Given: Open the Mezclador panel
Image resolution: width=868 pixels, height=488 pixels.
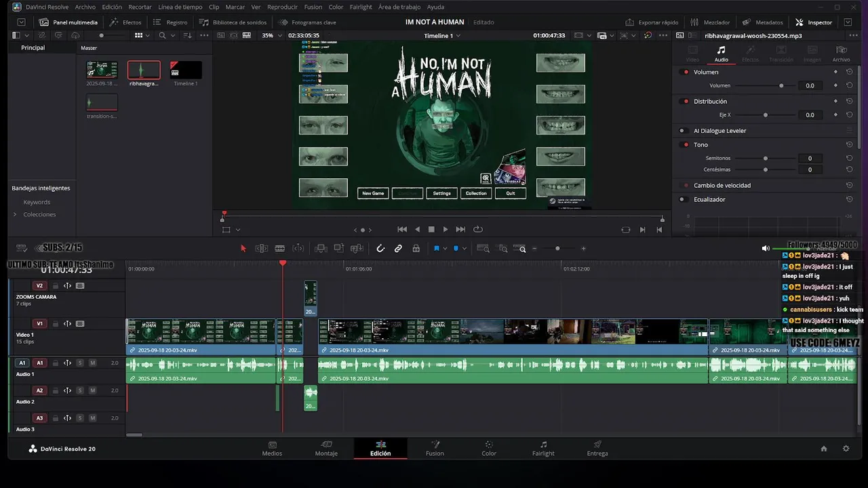Looking at the screenshot, I should point(711,22).
